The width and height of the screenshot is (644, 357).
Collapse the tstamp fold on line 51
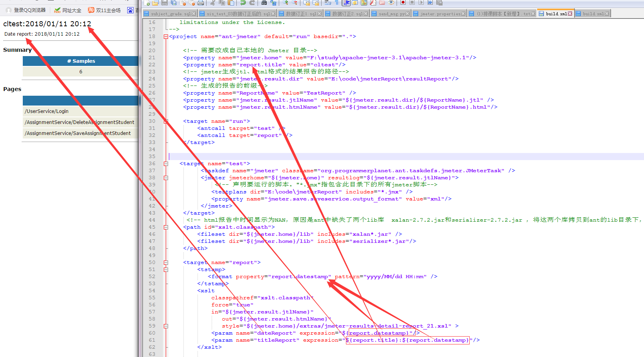click(166, 270)
